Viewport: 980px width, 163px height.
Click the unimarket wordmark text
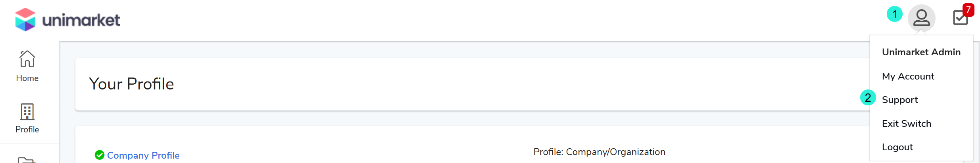coord(81,20)
